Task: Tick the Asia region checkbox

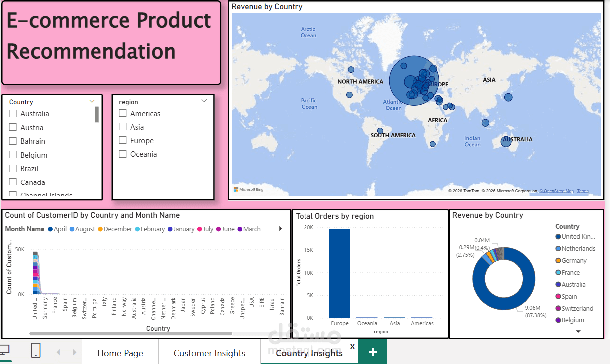Action: pyautogui.click(x=123, y=127)
